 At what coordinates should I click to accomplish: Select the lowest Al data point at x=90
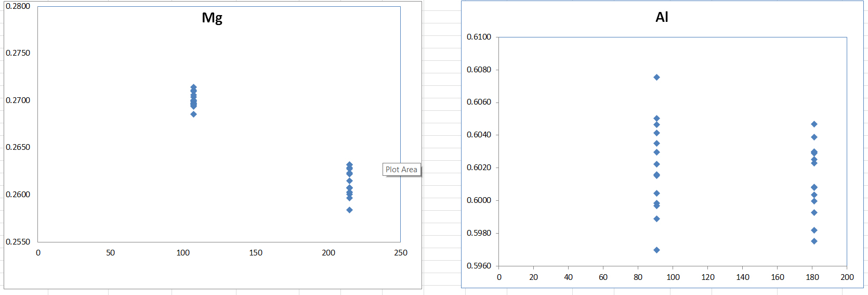coord(656,250)
